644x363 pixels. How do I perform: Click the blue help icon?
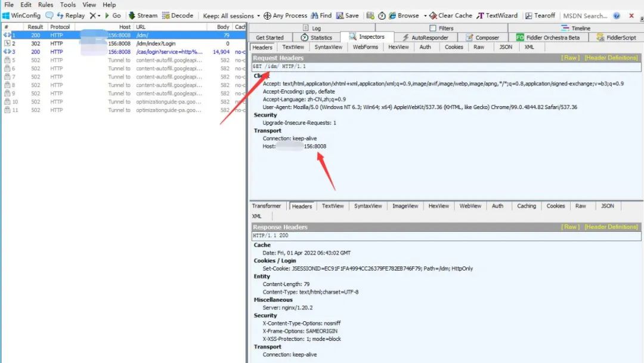[617, 15]
